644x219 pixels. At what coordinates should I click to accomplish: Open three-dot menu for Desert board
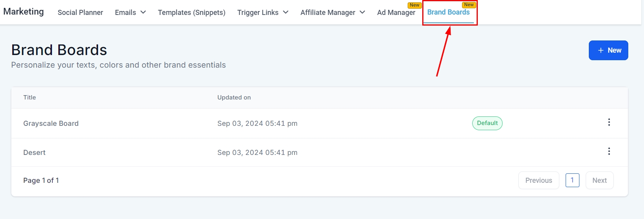[x=609, y=151]
